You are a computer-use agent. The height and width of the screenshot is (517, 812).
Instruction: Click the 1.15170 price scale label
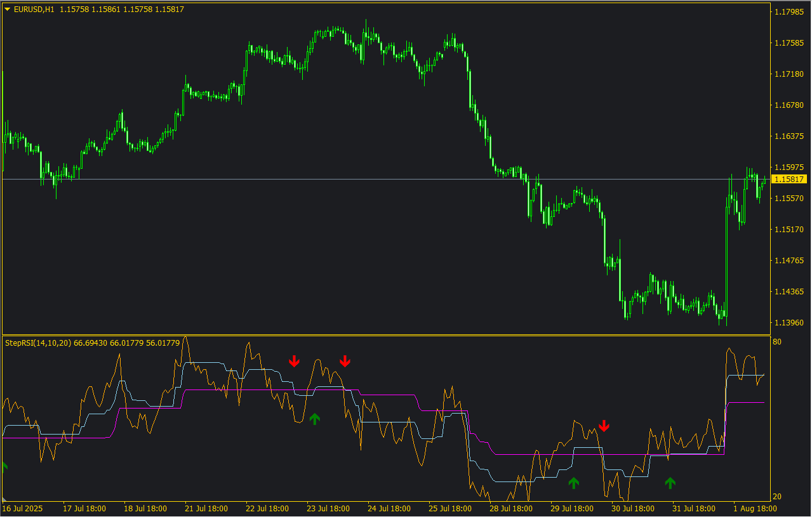[x=788, y=230]
